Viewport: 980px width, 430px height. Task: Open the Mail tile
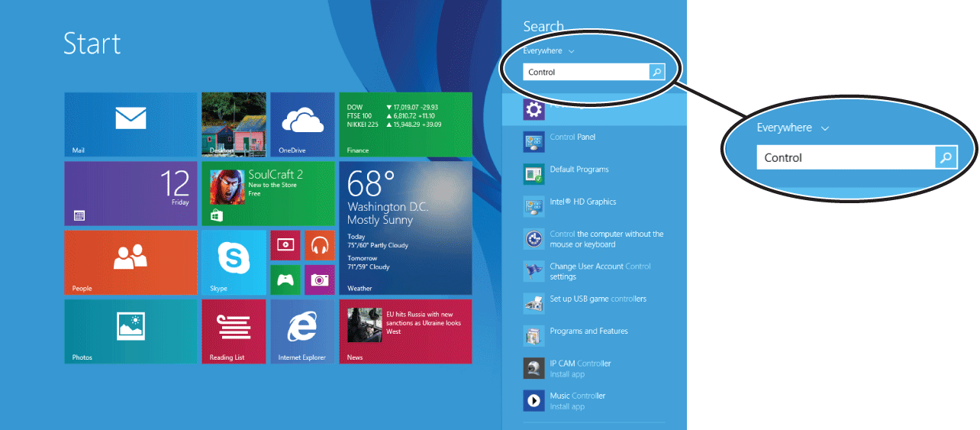coord(131,124)
